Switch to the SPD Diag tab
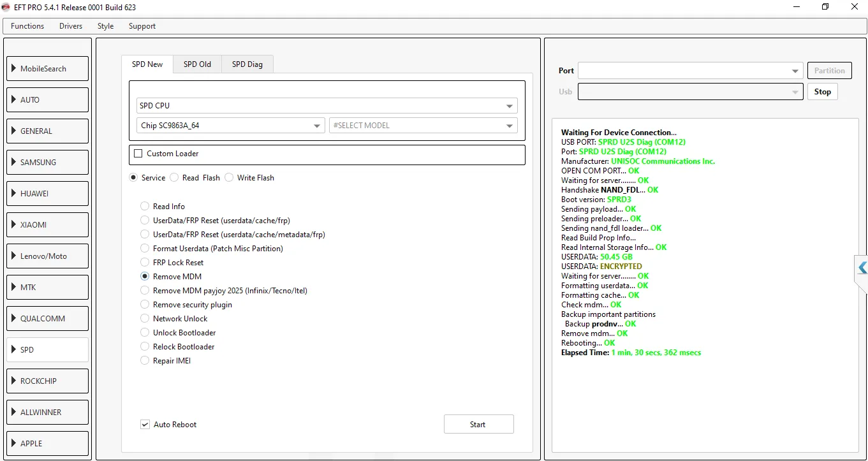The height and width of the screenshot is (461, 868). pos(247,64)
